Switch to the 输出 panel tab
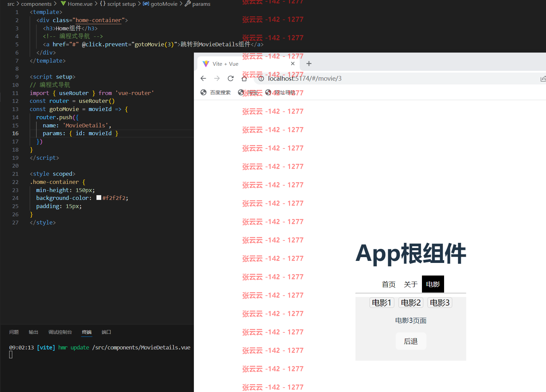546x392 pixels. click(x=33, y=332)
